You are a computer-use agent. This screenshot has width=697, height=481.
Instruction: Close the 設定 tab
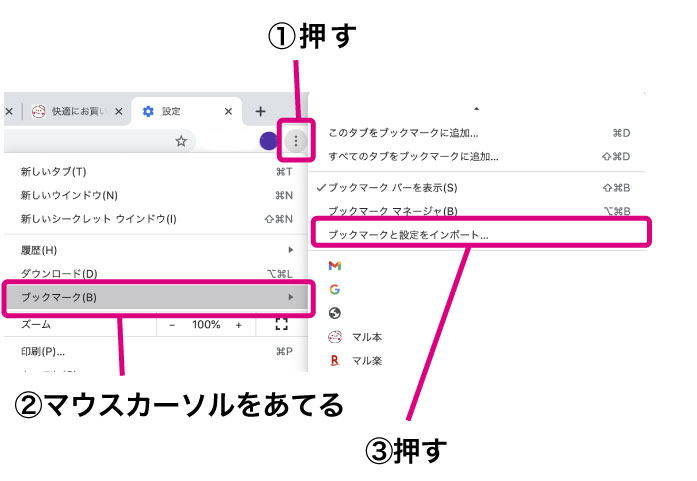click(x=229, y=111)
